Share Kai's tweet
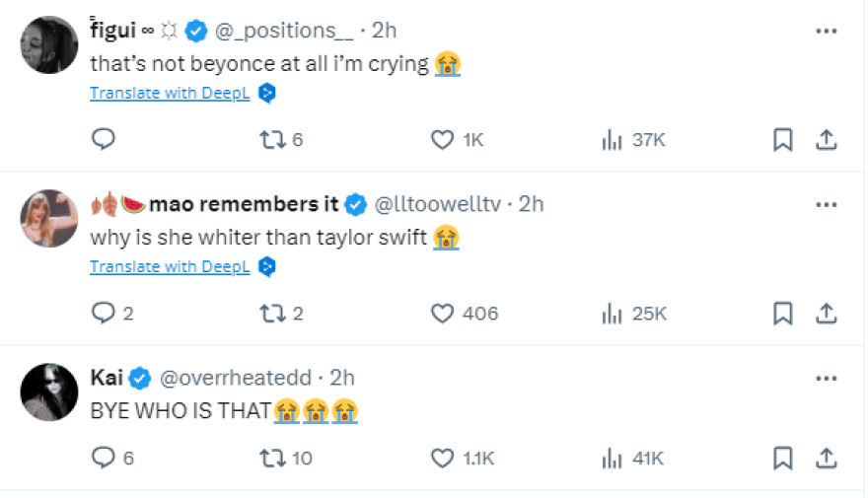 pyautogui.click(x=827, y=458)
